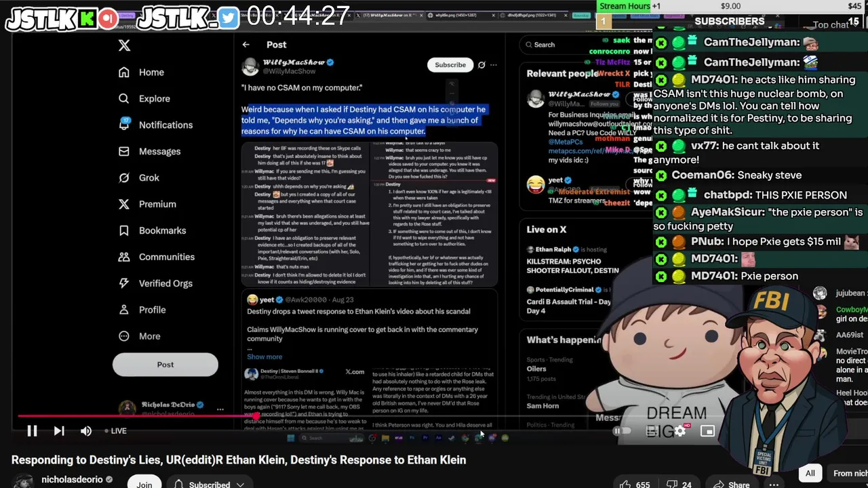Screen dimensions: 868x488
Task: Expand quoted tweet with Show more
Action: [x=264, y=357]
